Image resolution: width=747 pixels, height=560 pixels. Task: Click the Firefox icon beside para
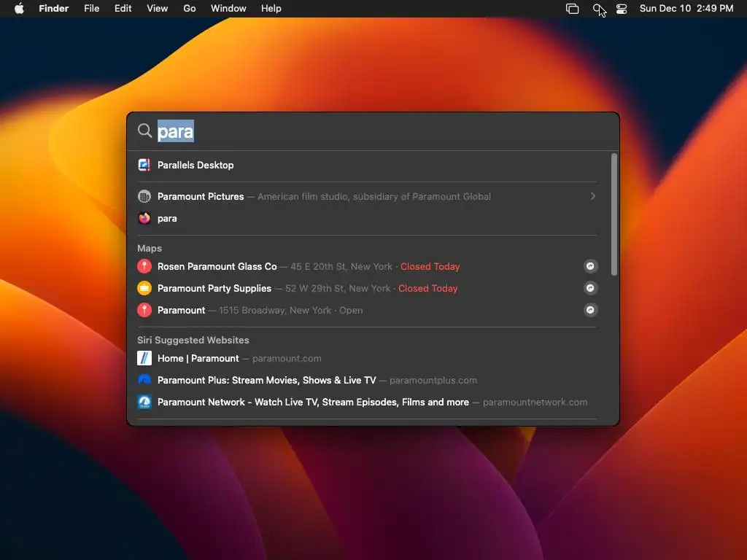tap(144, 218)
